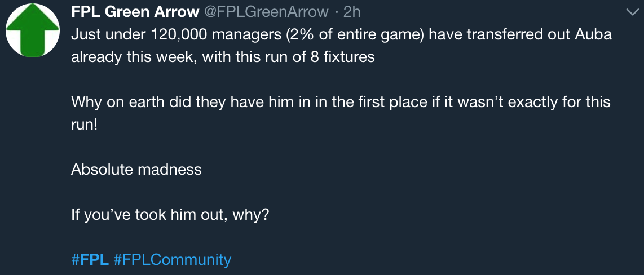The image size is (644, 275).
Task: Follow the #FPLCommunity hashtag link
Action: [172, 259]
